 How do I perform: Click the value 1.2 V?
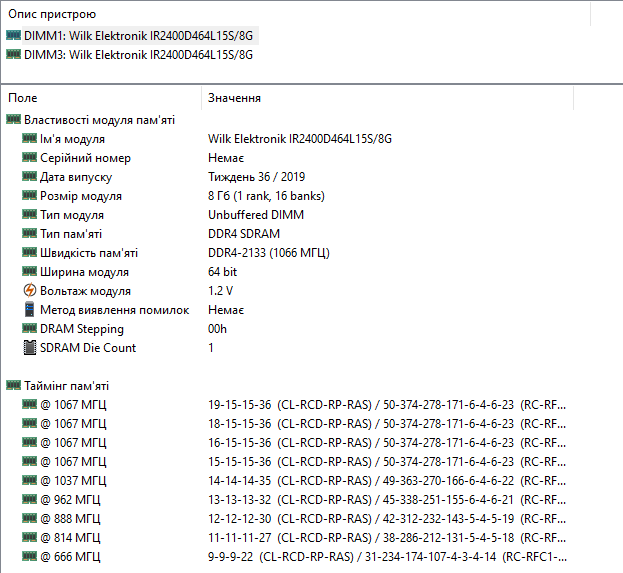(x=221, y=291)
